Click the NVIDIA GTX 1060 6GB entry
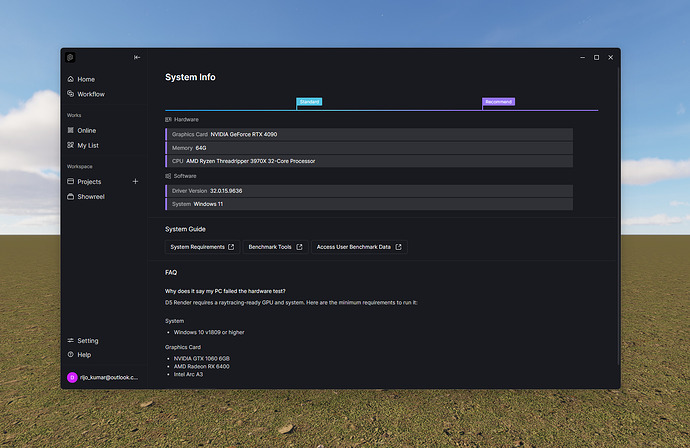Viewport: 690px width, 448px height. (x=202, y=359)
